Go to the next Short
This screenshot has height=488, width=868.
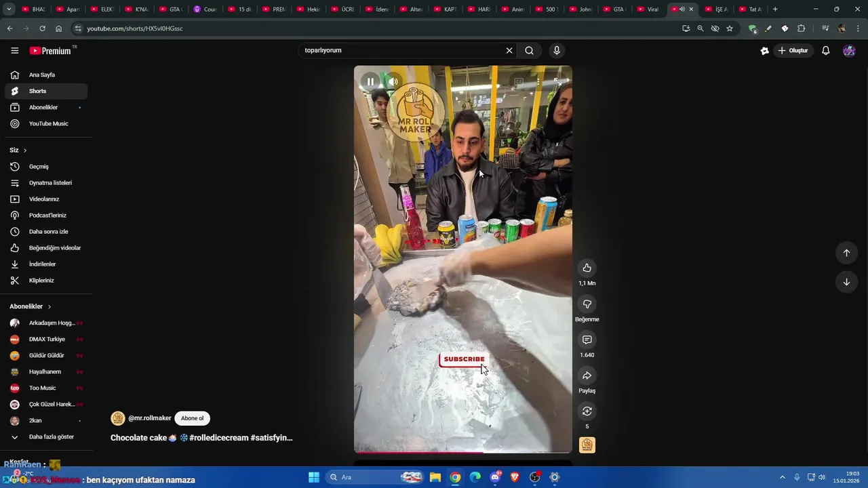coord(846,282)
